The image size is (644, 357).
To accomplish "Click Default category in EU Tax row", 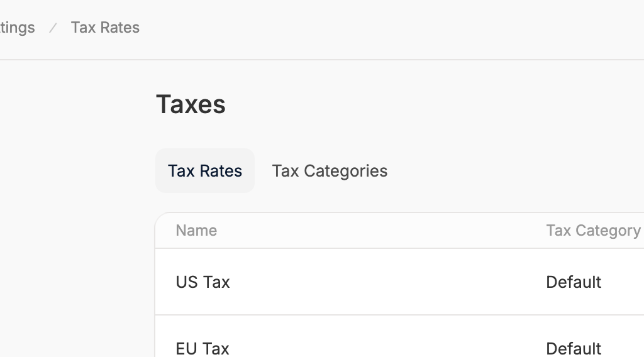I will [574, 348].
